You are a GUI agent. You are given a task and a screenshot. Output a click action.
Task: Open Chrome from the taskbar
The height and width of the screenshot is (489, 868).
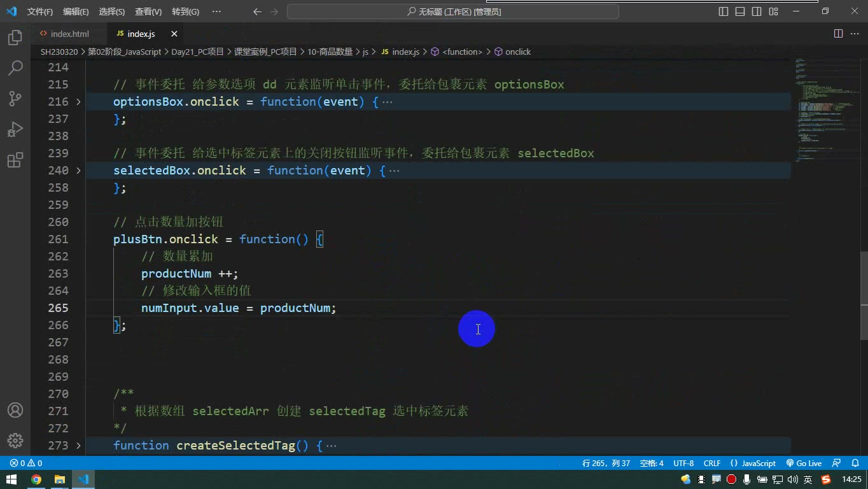(x=36, y=479)
